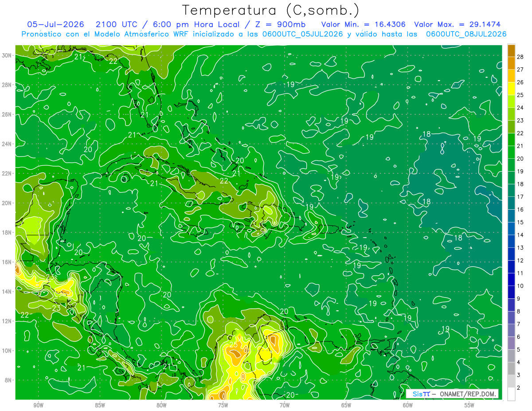Click latitude axis label '22N'
Screen dimensions: 532x411
click(x=7, y=173)
